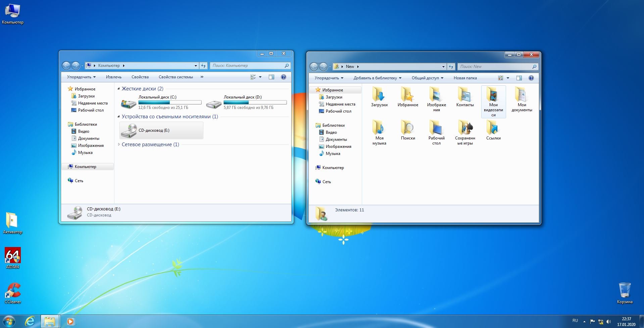Click the Поиск: Компьютер search field
644x328 pixels.
pos(250,66)
